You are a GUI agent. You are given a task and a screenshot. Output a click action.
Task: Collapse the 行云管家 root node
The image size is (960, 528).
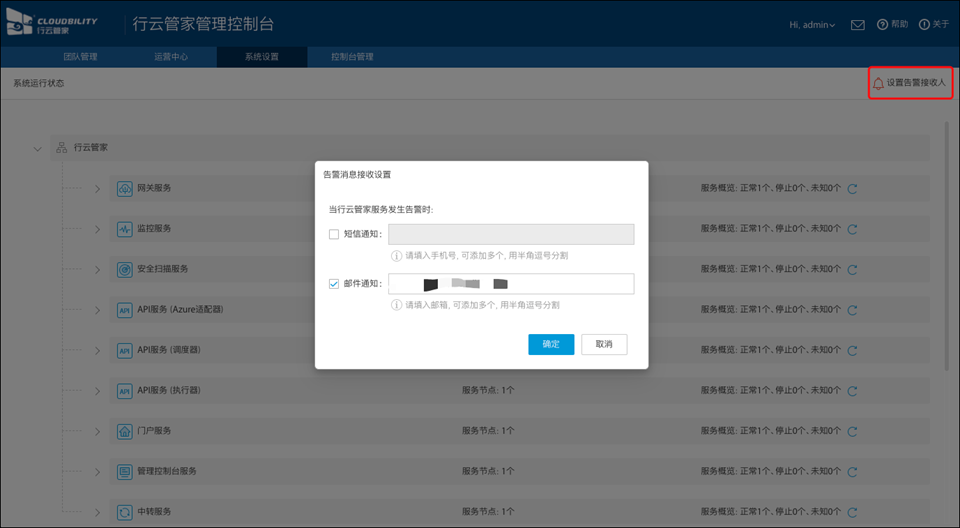pyautogui.click(x=37, y=148)
